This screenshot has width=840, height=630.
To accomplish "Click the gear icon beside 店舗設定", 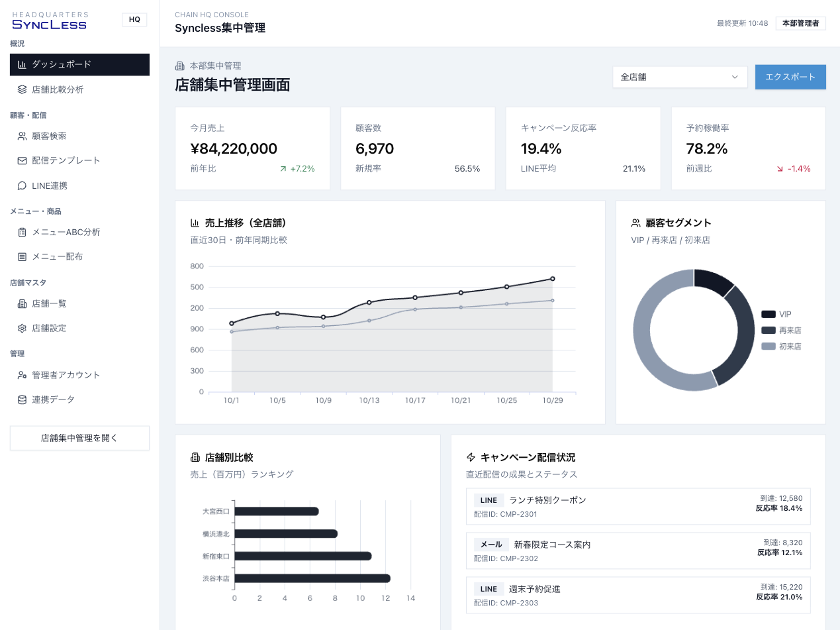I will point(22,328).
